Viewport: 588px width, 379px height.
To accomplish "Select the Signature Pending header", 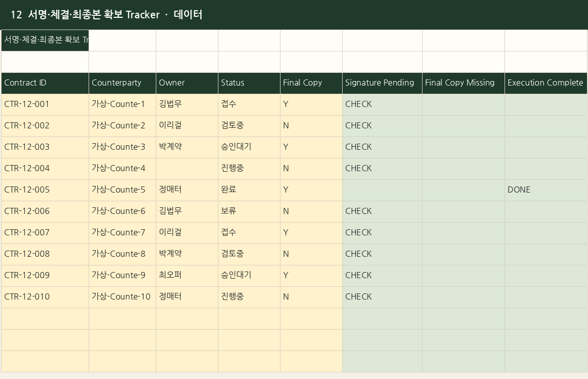I will coord(382,83).
